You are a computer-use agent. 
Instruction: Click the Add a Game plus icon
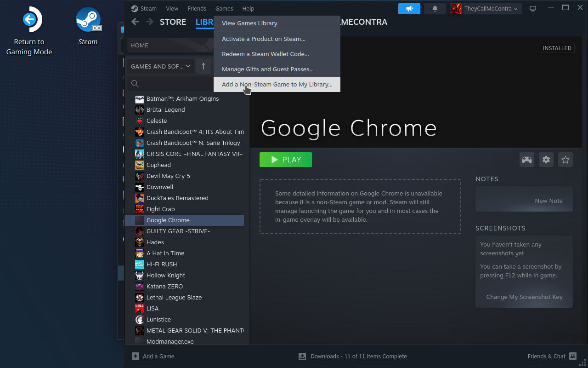click(136, 356)
